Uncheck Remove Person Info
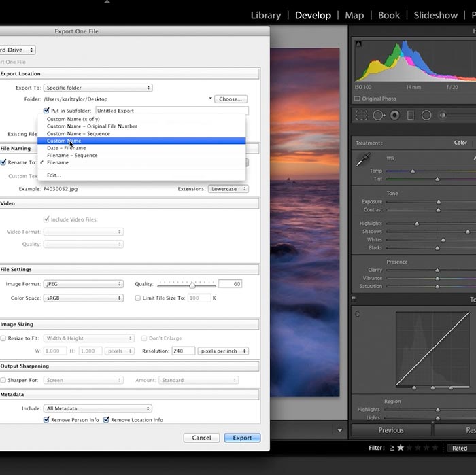Viewport: 476px width, 475px height. (46, 419)
